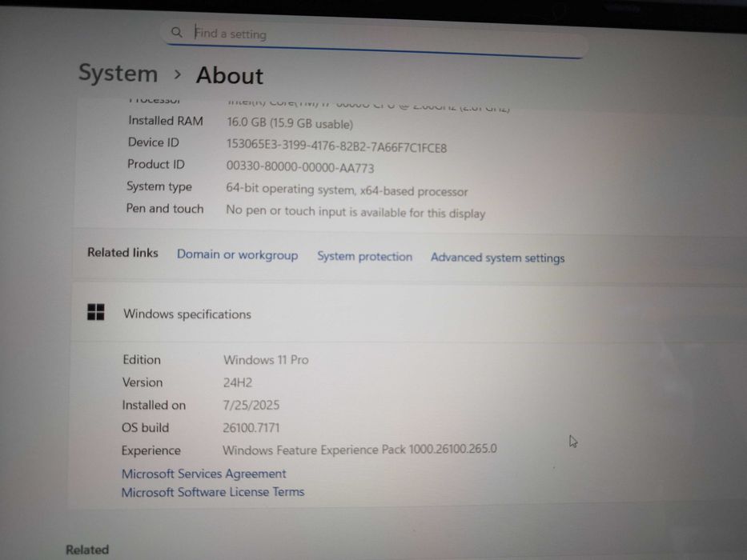Go back to System breadcrumb
Image resolution: width=747 pixels, height=560 pixels.
click(118, 74)
